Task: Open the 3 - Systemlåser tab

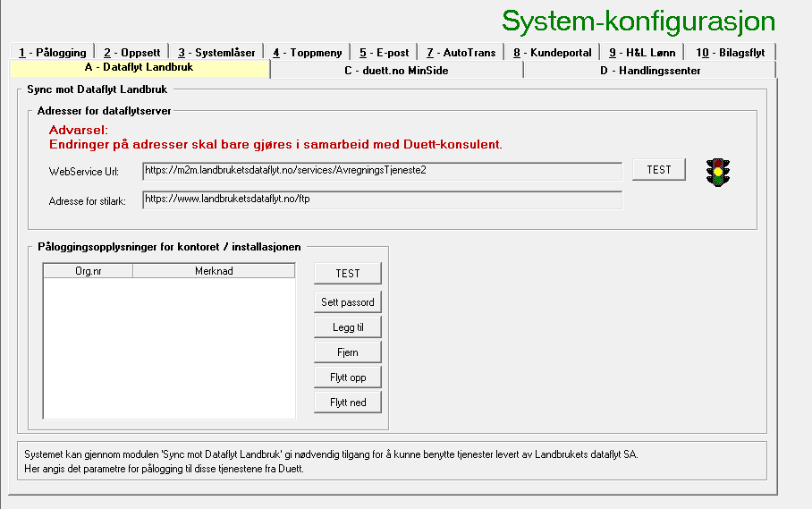Action: point(216,52)
